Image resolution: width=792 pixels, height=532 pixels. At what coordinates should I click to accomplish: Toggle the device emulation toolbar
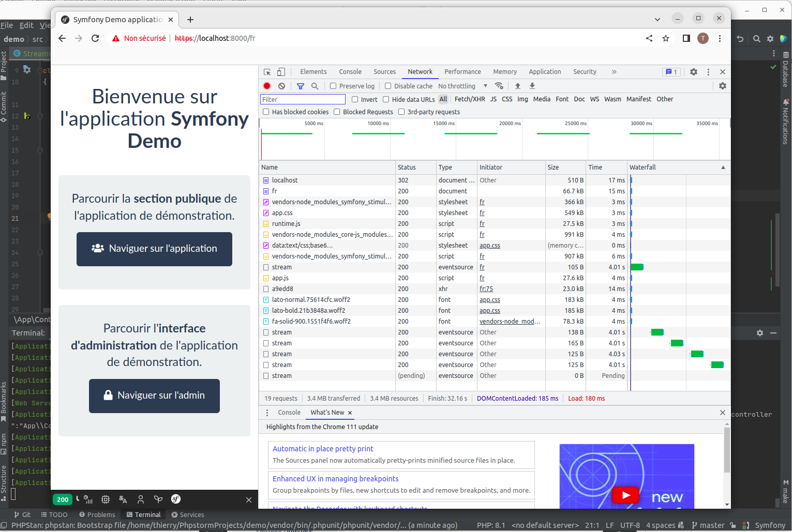pyautogui.click(x=281, y=71)
